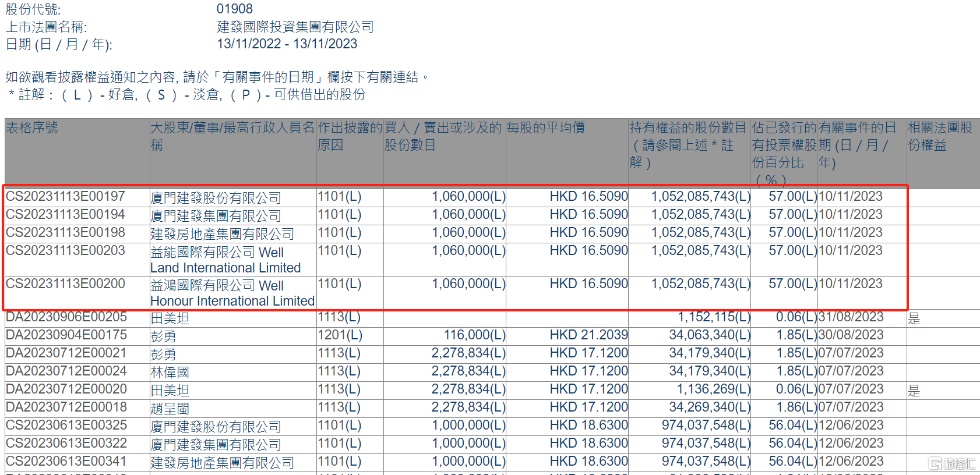Image resolution: width=980 pixels, height=475 pixels.
Task: Open event date 10/11/2023 in row CS20231113E00200
Action: [x=851, y=284]
